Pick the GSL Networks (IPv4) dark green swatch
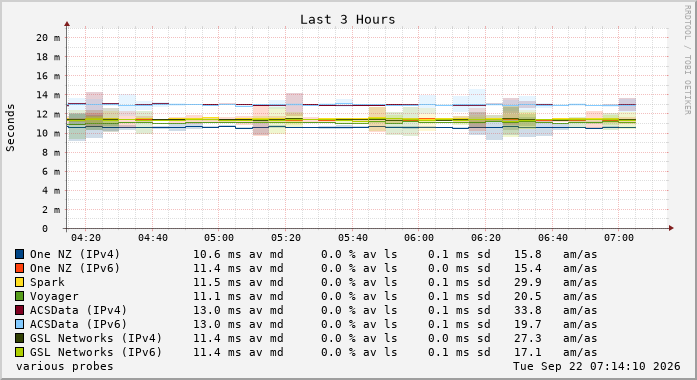Viewport: 697px width, 380px height. tap(20, 338)
